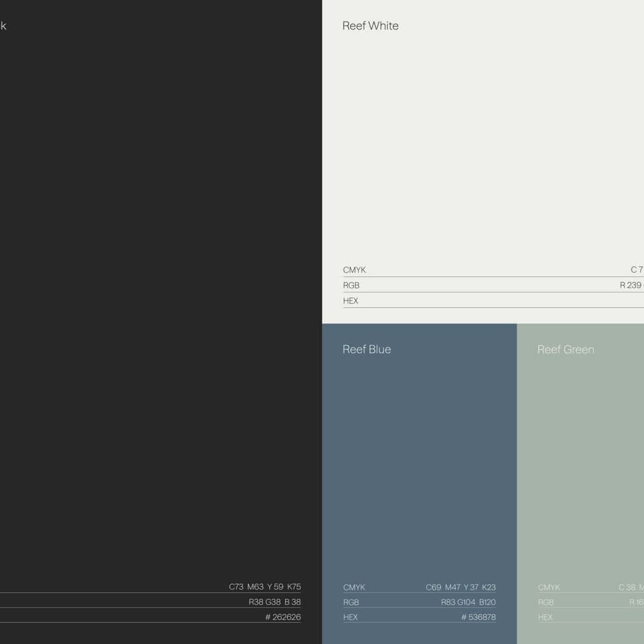
Task: Click the Reef Green title label
Action: pos(565,349)
